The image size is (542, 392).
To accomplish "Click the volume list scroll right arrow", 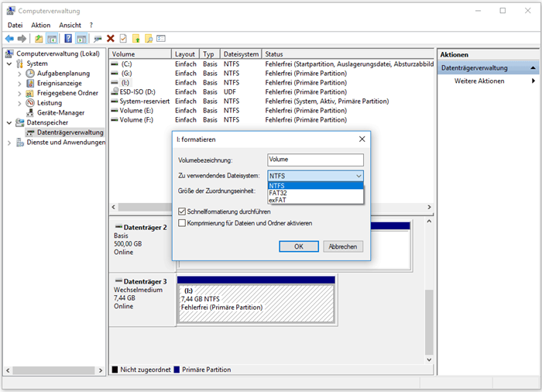I will pos(429,207).
